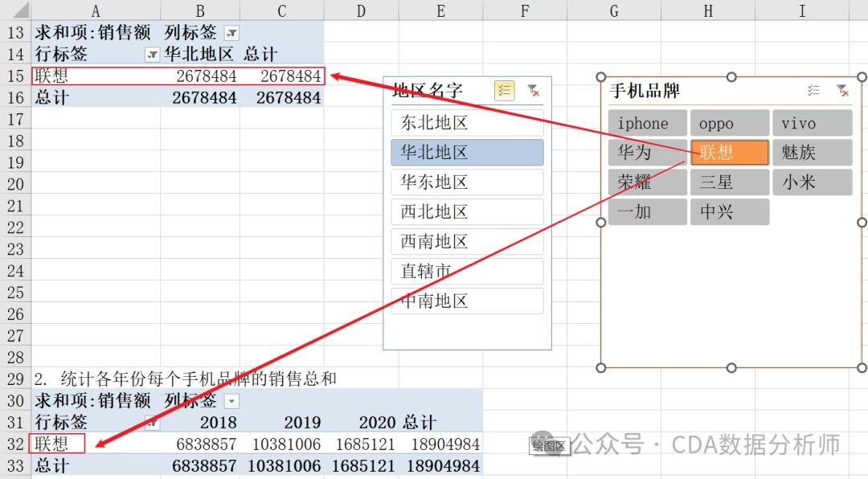Select the iphone brand button
The height and width of the screenshot is (479, 868).
647,123
